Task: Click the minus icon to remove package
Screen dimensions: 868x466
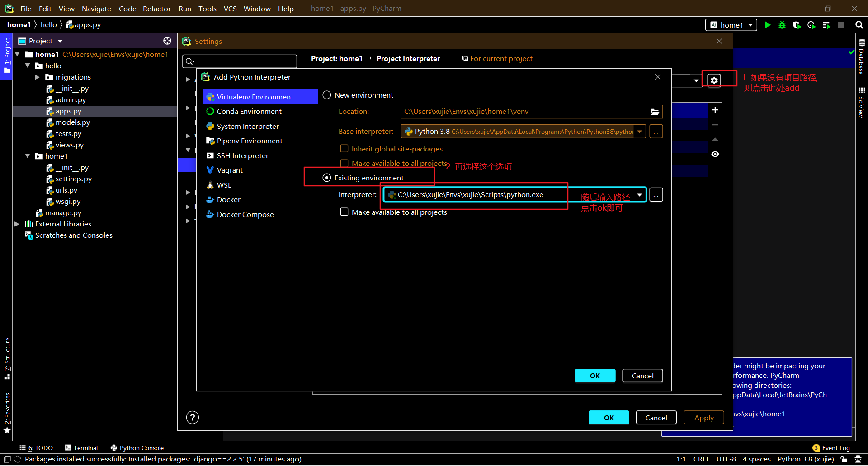Action: pyautogui.click(x=715, y=125)
